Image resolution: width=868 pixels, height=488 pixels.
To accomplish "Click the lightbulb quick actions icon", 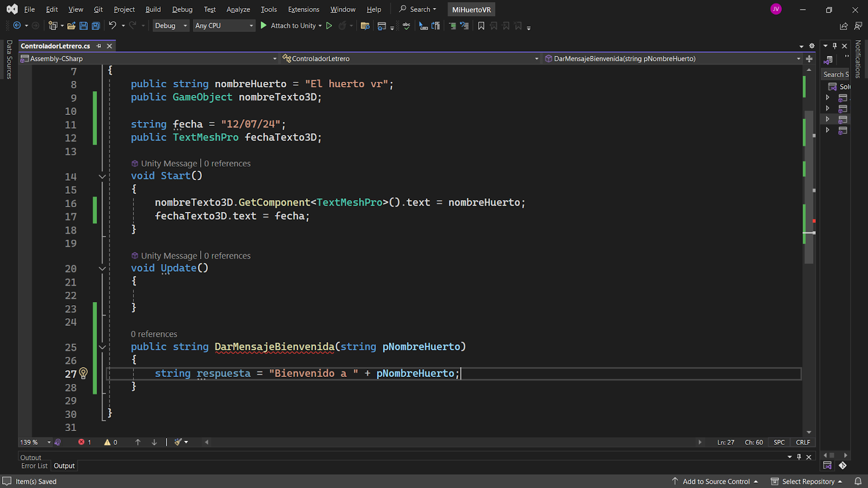I will pyautogui.click(x=84, y=373).
